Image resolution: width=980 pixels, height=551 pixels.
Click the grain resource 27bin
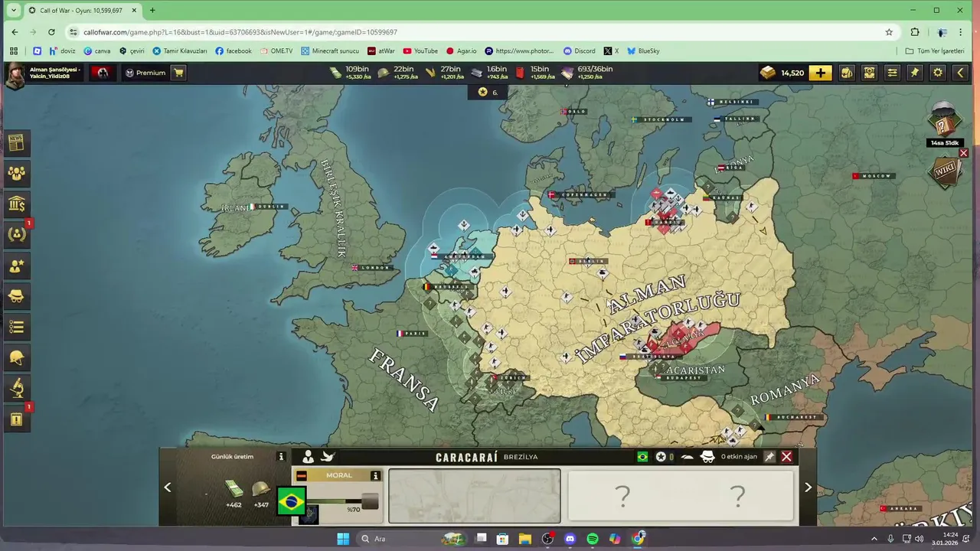pyautogui.click(x=444, y=73)
